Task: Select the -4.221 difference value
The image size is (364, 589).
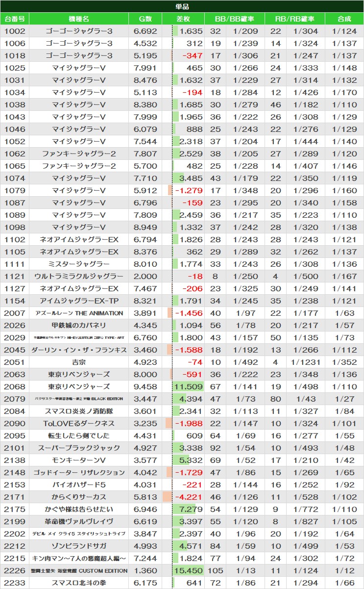Action: [190, 497]
